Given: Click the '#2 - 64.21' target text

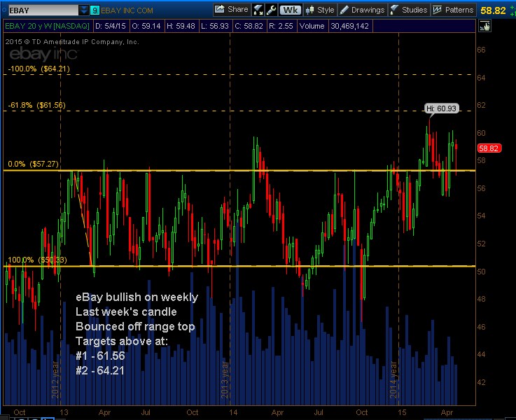Looking at the screenshot, I should coord(100,371).
